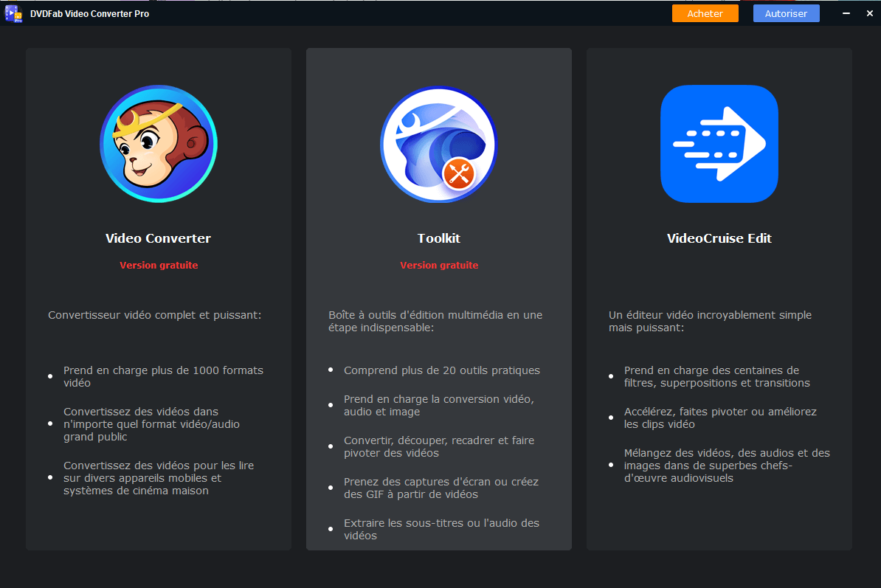Click 'Convertir, découper, recadrer et faire pivoter' bullet
881x588 pixels.
pyautogui.click(x=439, y=446)
